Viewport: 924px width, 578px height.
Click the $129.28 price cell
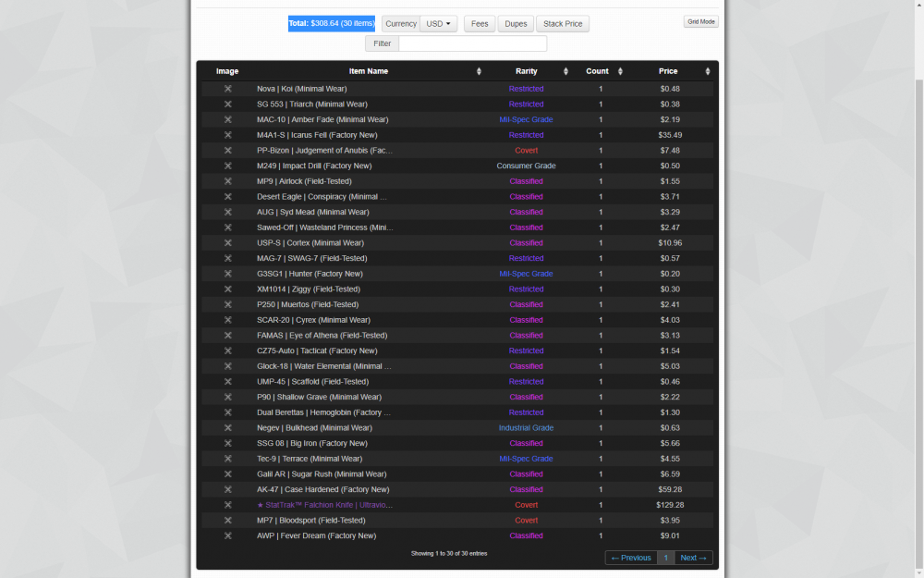(670, 505)
